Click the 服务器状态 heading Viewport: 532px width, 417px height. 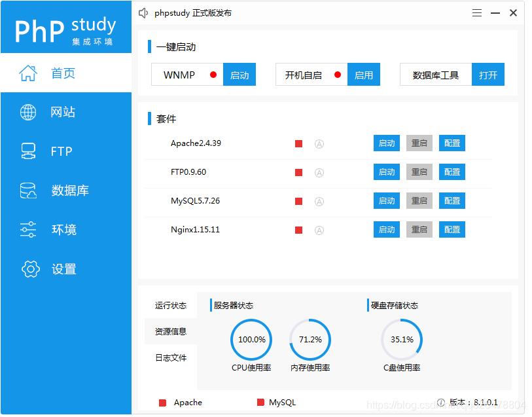tap(234, 306)
